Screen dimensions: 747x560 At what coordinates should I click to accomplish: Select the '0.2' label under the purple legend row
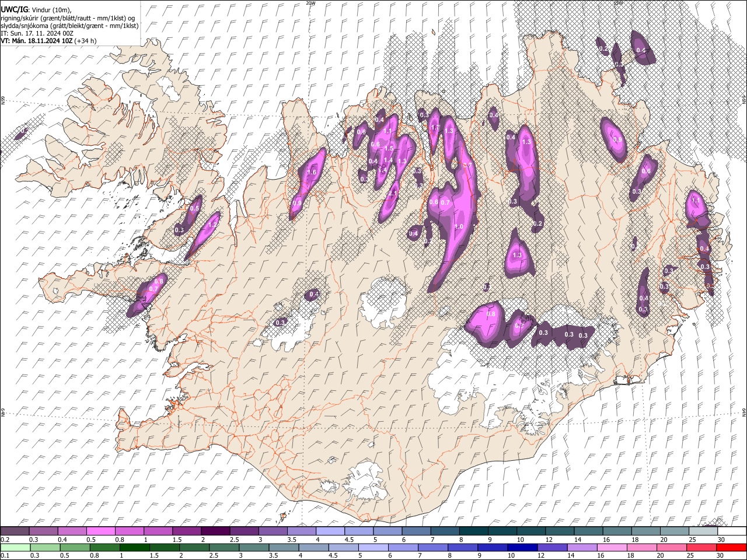tap(4, 540)
